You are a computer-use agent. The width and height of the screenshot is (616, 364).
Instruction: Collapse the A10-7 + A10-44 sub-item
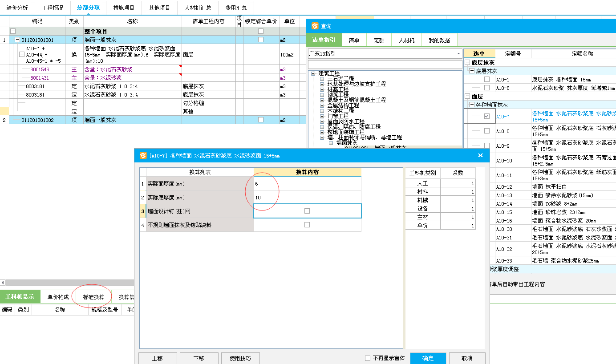[x=21, y=55]
